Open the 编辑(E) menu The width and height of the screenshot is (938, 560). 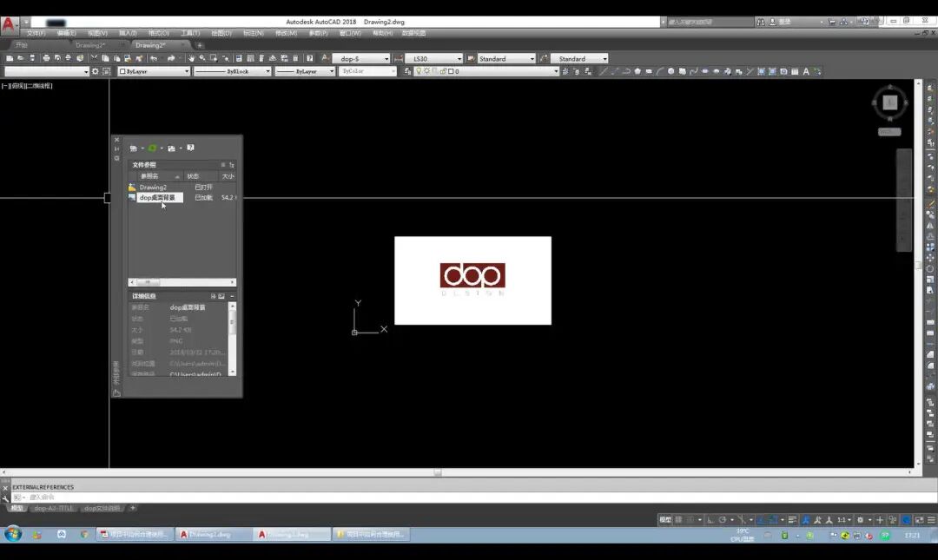tap(66, 34)
